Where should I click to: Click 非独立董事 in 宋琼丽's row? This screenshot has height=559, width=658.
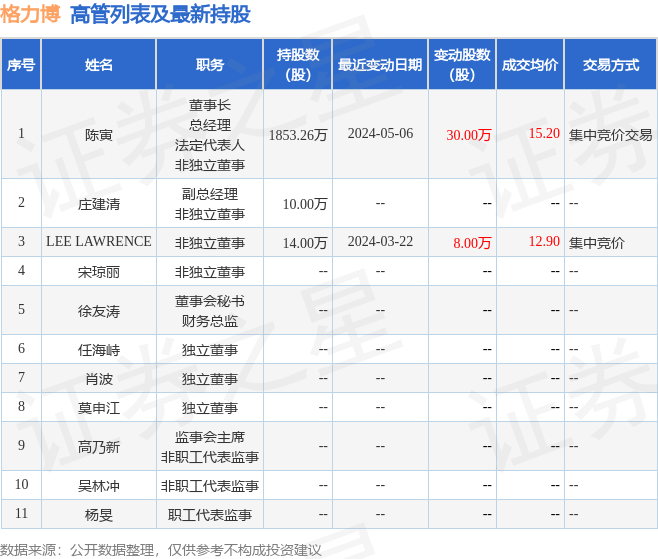point(209,272)
